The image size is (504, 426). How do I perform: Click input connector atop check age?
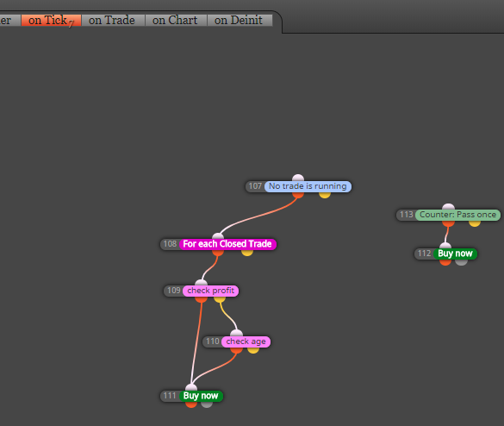point(237,334)
